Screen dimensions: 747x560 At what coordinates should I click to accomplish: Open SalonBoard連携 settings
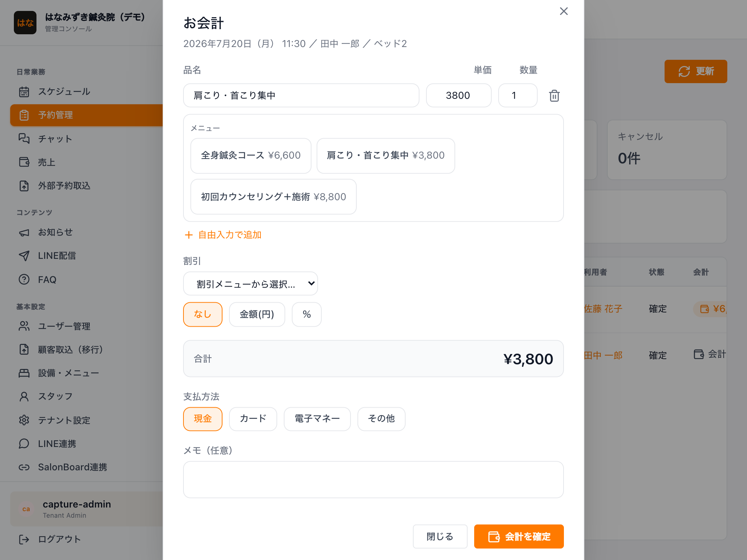[86, 467]
